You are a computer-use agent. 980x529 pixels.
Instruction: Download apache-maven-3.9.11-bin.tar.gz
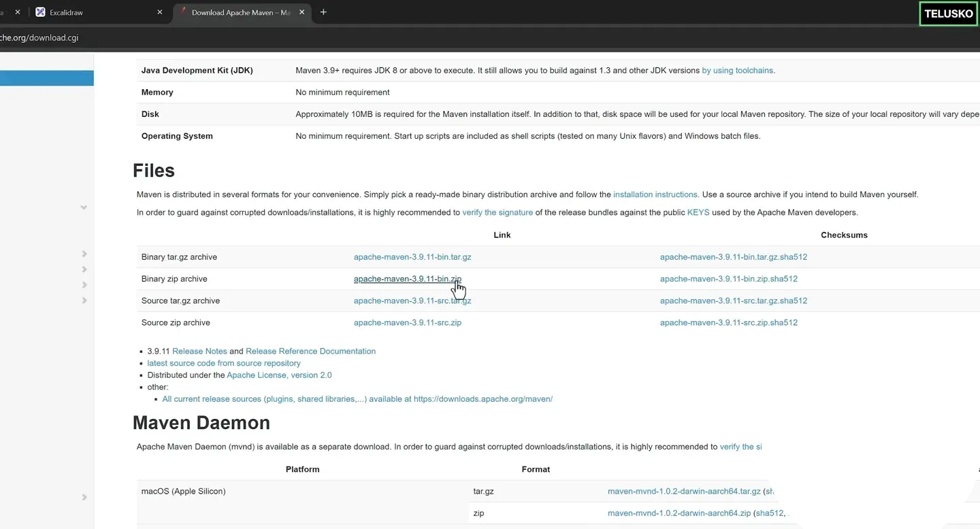tap(412, 257)
